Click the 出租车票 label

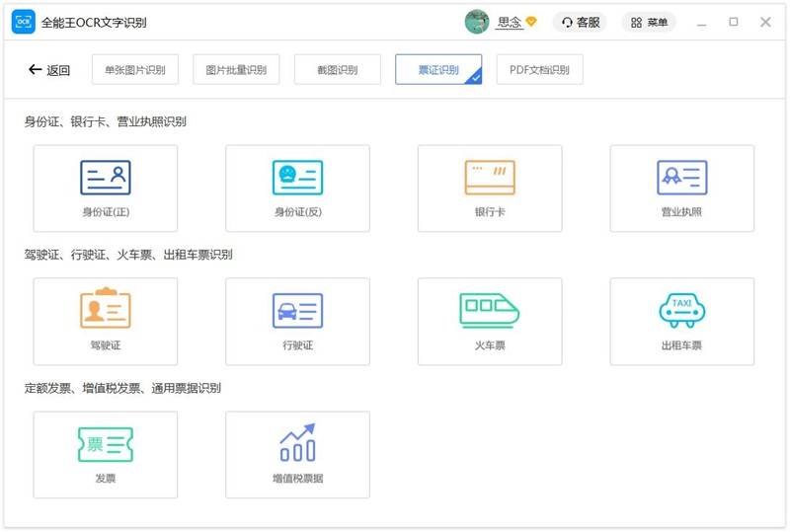point(681,345)
